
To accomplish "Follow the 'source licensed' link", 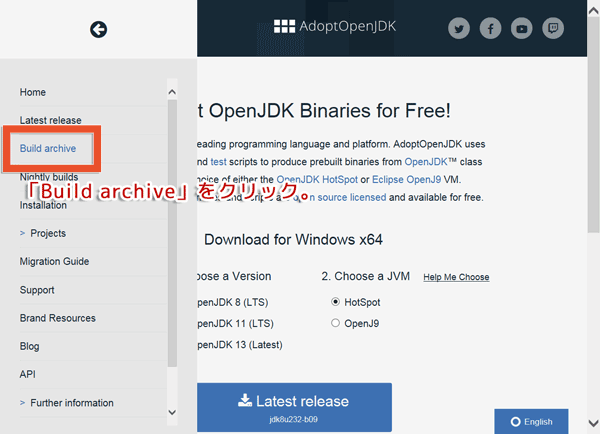I will coord(352,197).
